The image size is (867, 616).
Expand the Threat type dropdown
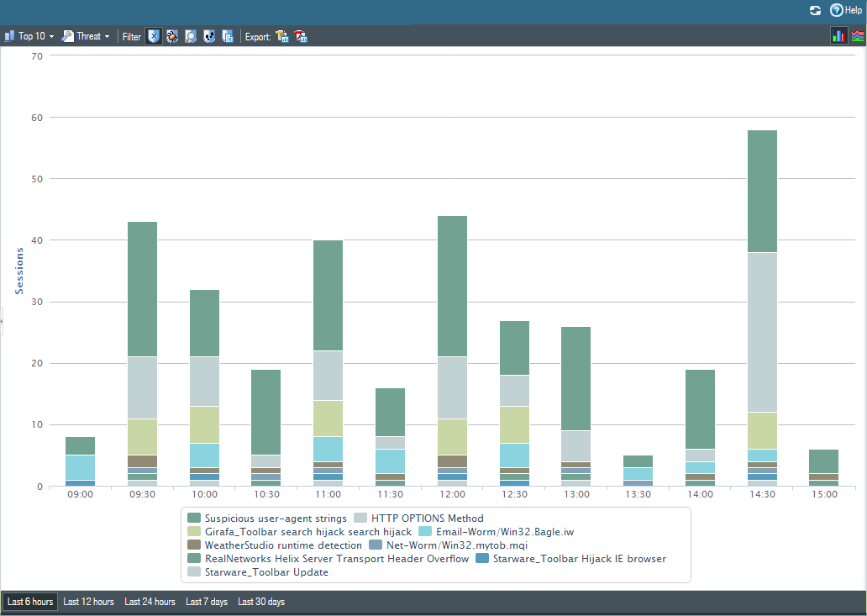(86, 36)
